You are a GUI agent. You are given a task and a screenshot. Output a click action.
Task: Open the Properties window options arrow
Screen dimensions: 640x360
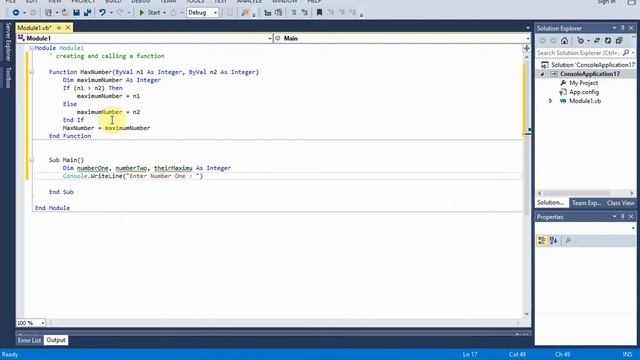(x=614, y=217)
